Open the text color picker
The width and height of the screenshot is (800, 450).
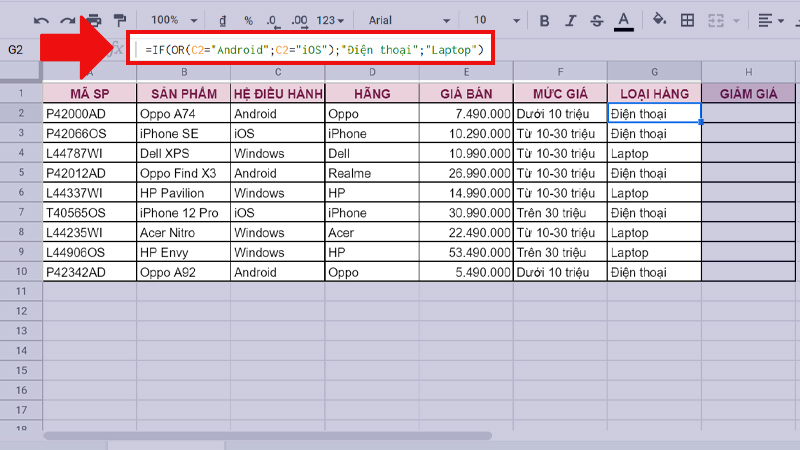click(624, 20)
